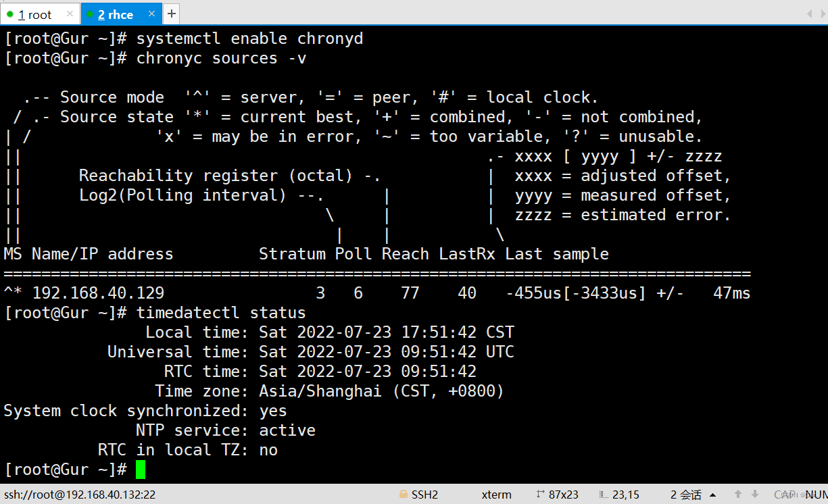
Task: Click the 'RTC time' date value line
Action: pyautogui.click(x=320, y=372)
